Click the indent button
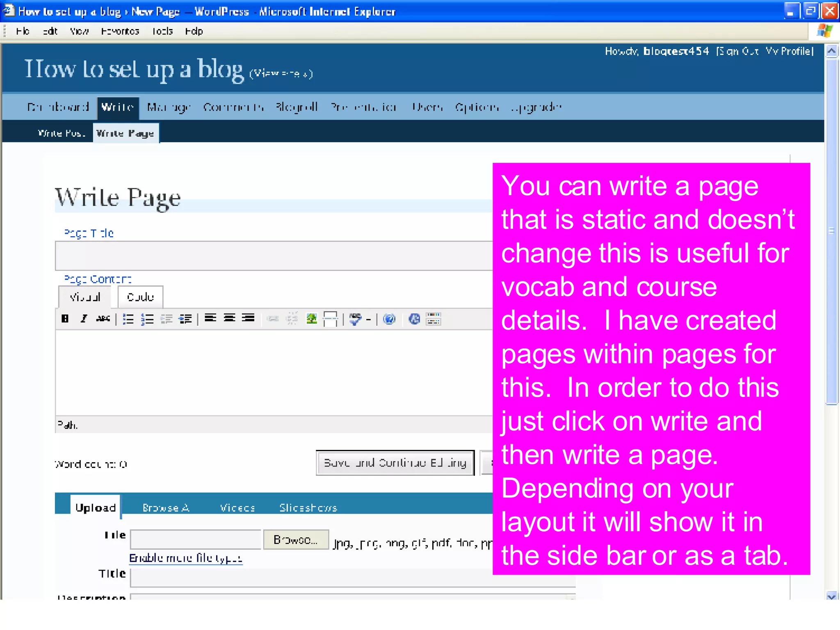This screenshot has height=630, width=840. point(185,319)
